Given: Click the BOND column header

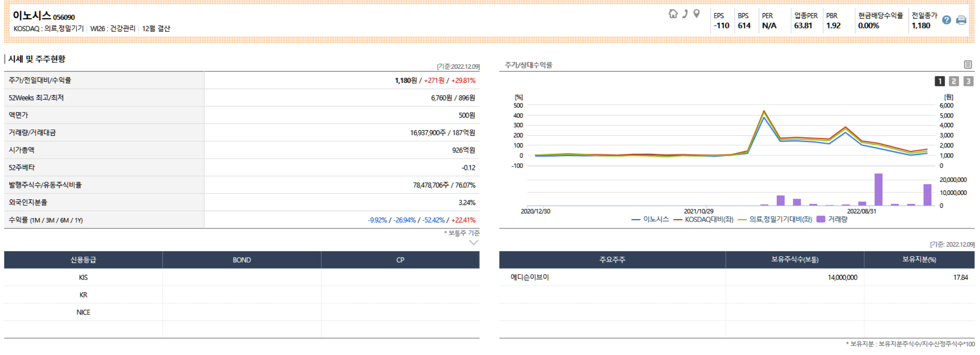Looking at the screenshot, I should (x=242, y=260).
